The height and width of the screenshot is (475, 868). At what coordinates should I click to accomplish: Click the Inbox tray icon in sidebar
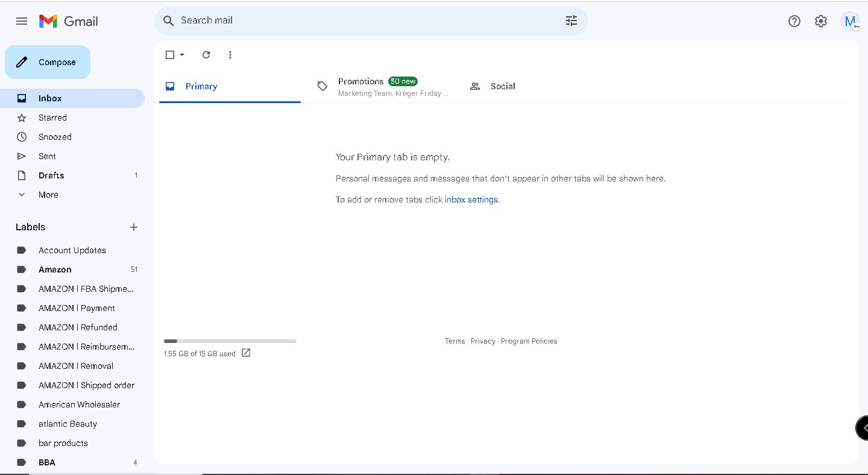tap(22, 98)
